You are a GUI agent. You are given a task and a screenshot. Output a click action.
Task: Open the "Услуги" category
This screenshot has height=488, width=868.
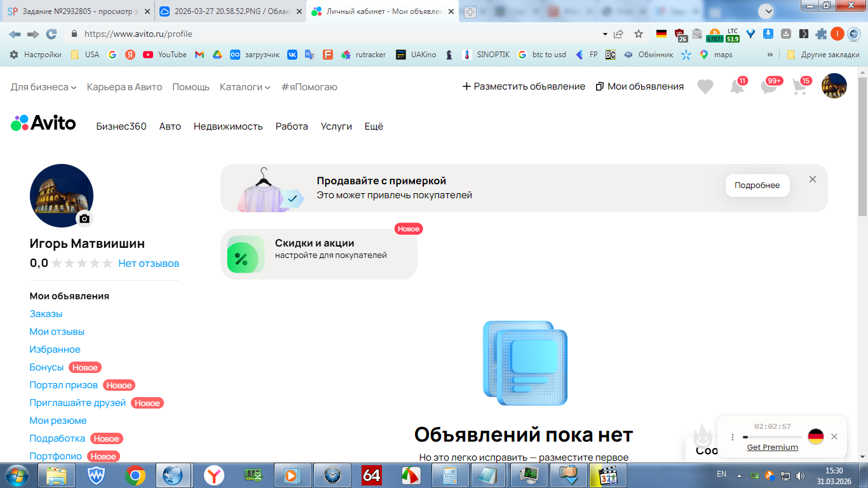click(336, 126)
